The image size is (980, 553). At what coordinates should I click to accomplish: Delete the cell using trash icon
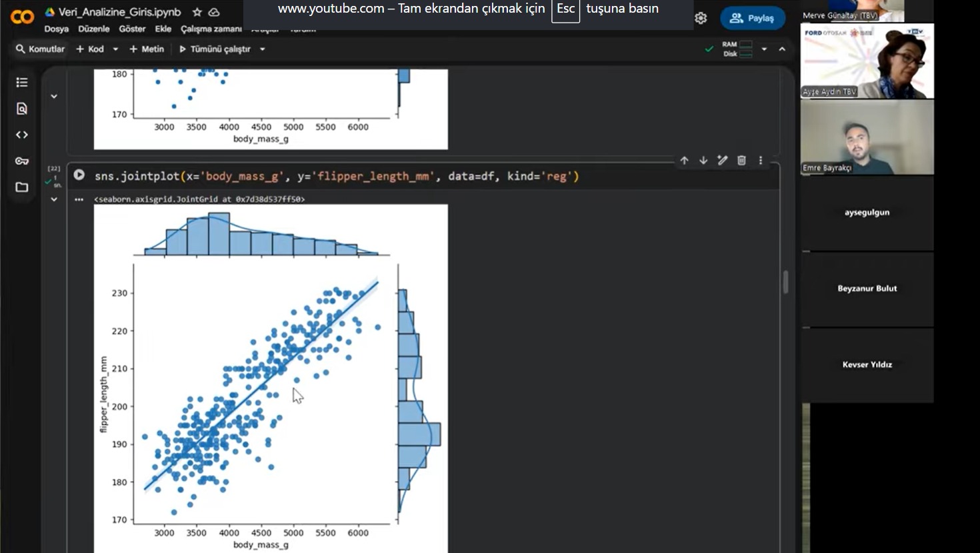[741, 161]
